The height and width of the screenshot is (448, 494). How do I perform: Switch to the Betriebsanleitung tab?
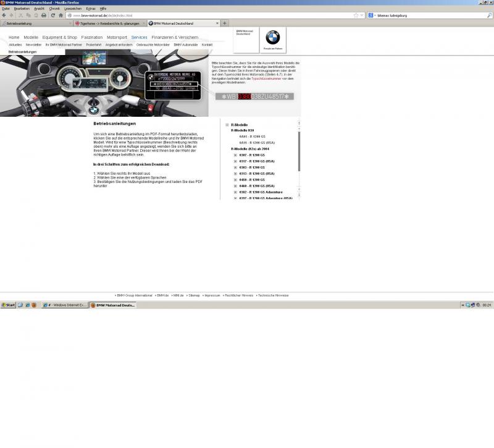coord(37,23)
